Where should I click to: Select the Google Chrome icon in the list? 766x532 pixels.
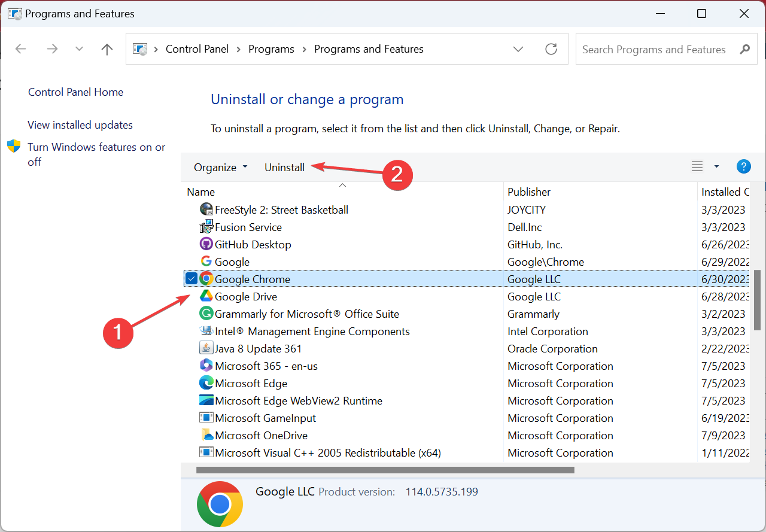206,278
